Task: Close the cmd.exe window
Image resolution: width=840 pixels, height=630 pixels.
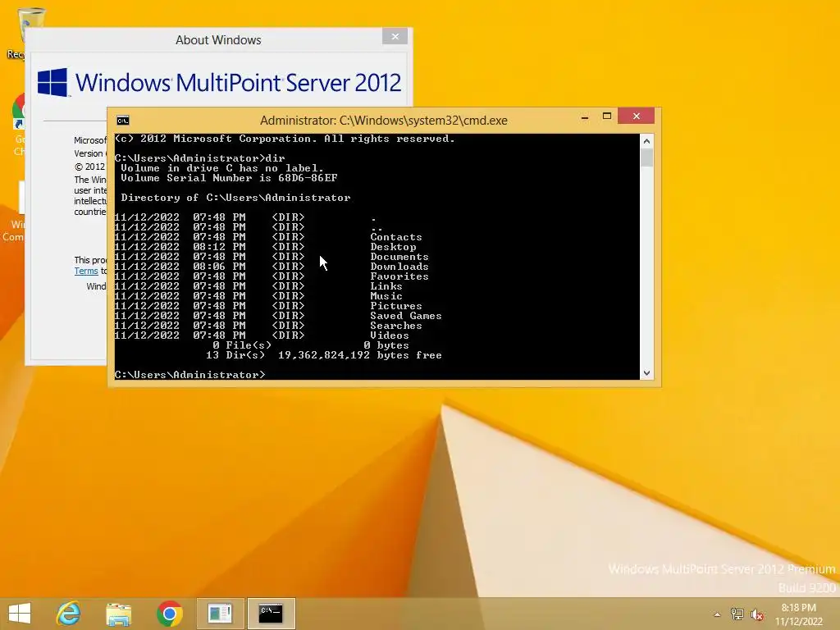Action: 636,116
